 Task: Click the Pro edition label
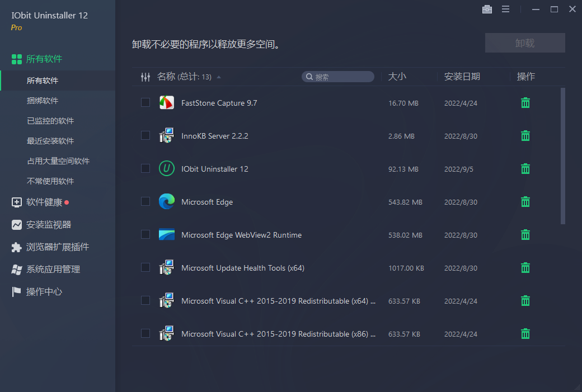tap(16, 27)
